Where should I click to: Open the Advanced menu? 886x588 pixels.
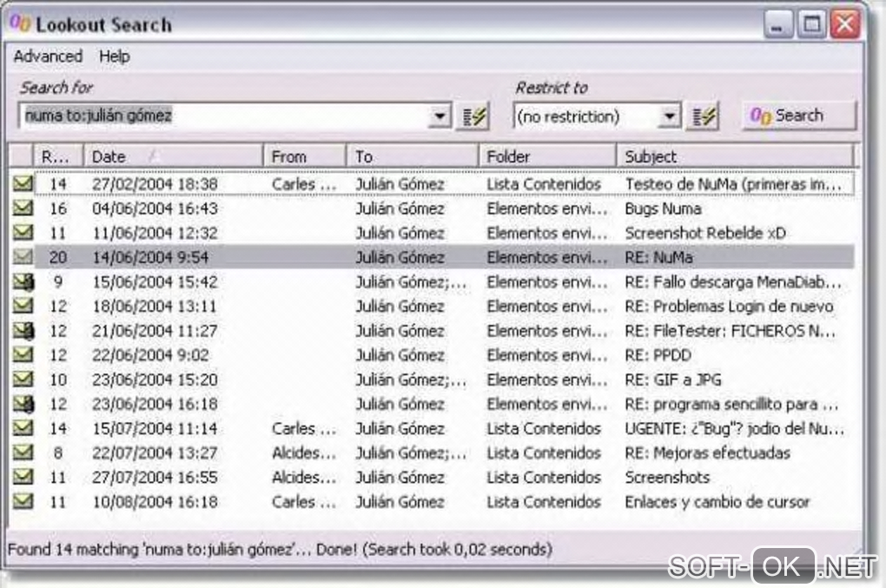[48, 56]
